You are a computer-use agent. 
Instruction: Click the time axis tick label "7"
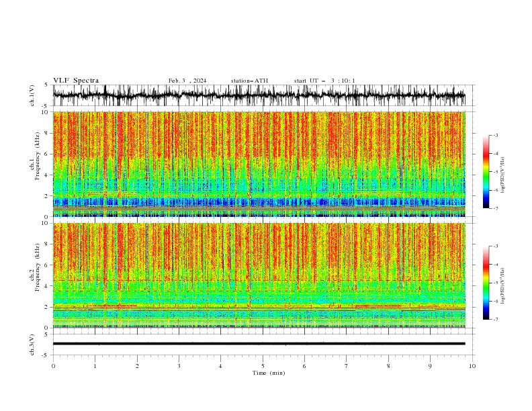[347, 366]
